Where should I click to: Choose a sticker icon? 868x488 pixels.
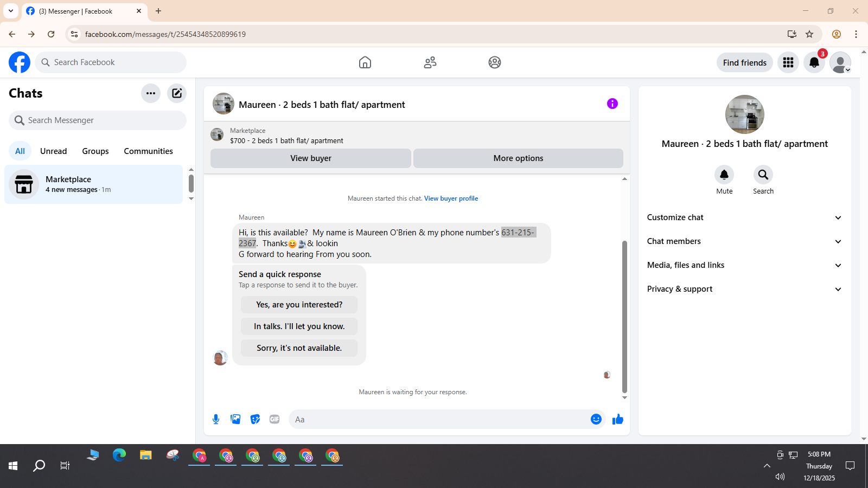click(x=255, y=419)
